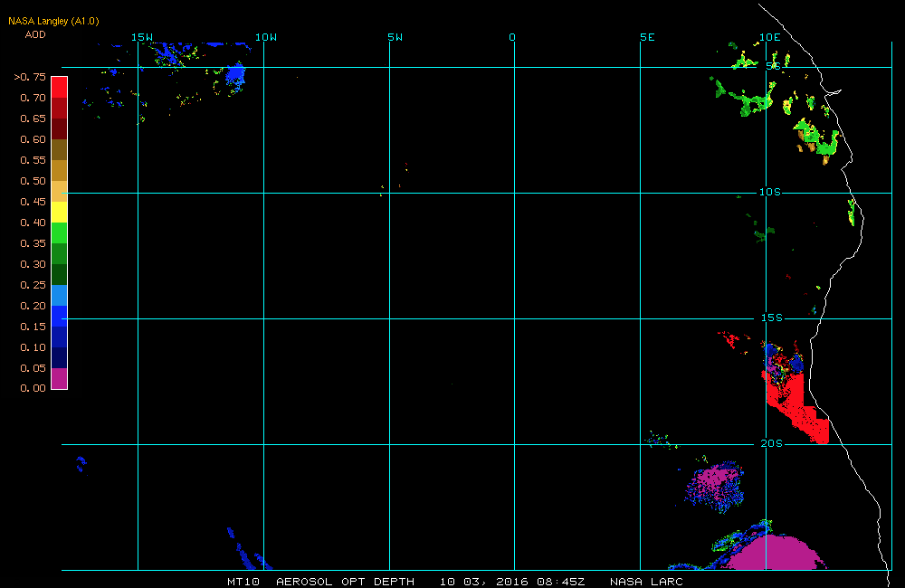Screen dimensions: 905x588
Task: Click the '10 03, 2016 08:45Z' timestamp
Action: [x=512, y=581]
